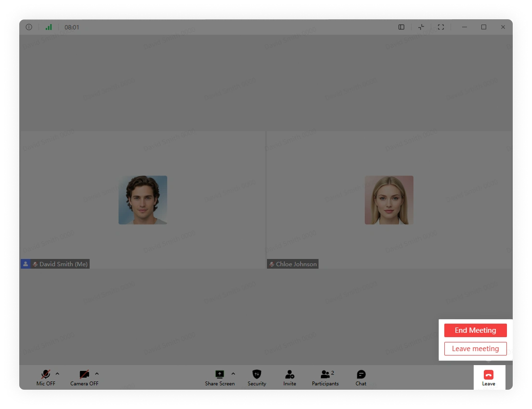This screenshot has width=532, height=409.
Task: Switch the layout view icon
Action: pyautogui.click(x=401, y=27)
